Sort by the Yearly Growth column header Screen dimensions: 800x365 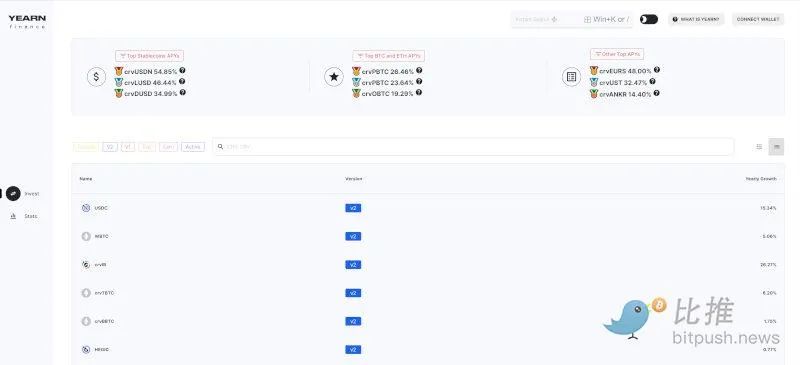tap(761, 179)
